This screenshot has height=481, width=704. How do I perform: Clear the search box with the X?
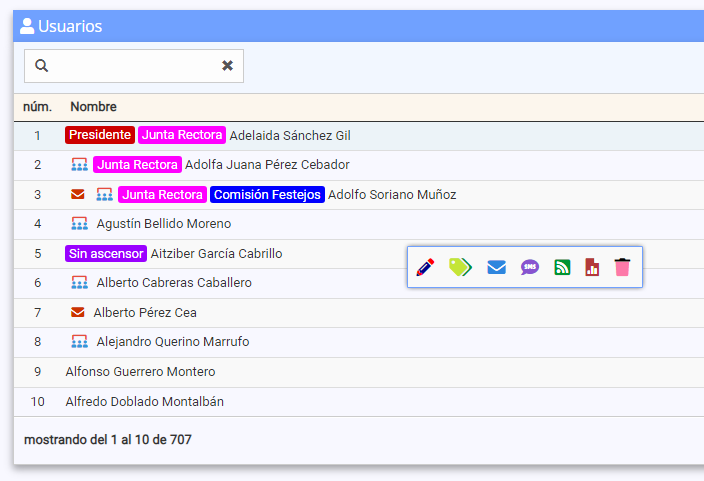point(227,66)
